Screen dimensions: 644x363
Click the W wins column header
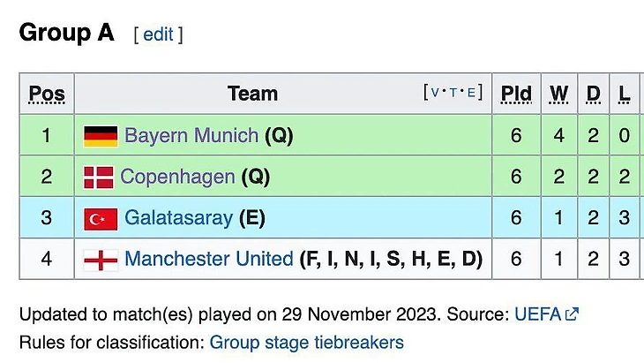coord(559,94)
